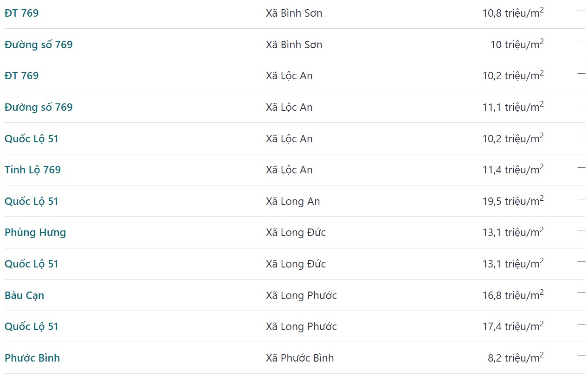Screen dimensions: 588x375
Task: Open ĐT 769 link in Xã Lộc An
Action: [x=22, y=76]
